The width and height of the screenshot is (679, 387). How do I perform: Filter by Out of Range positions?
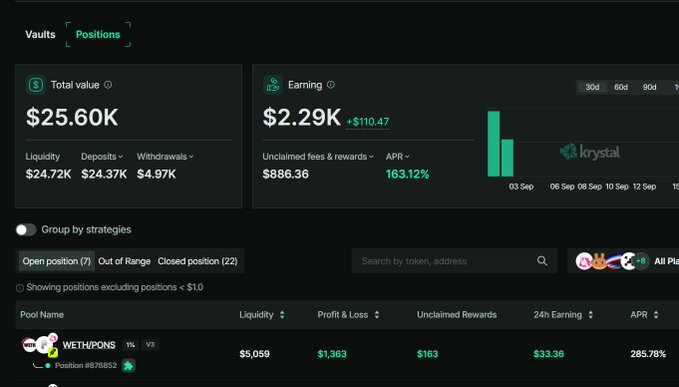coord(124,261)
